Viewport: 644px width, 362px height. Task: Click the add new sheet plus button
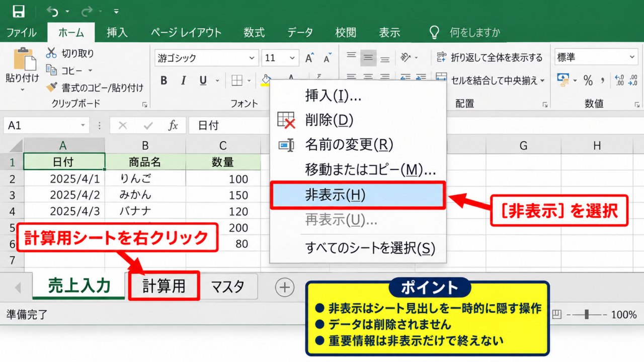285,287
